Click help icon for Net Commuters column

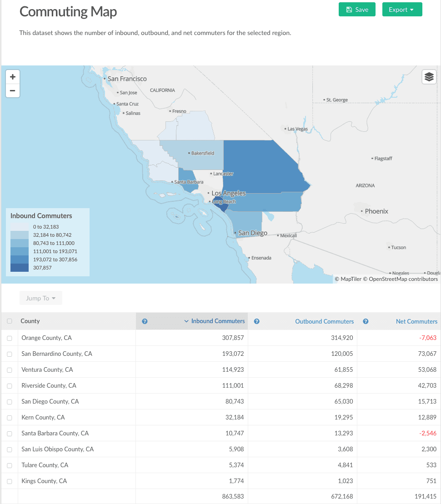(x=366, y=321)
